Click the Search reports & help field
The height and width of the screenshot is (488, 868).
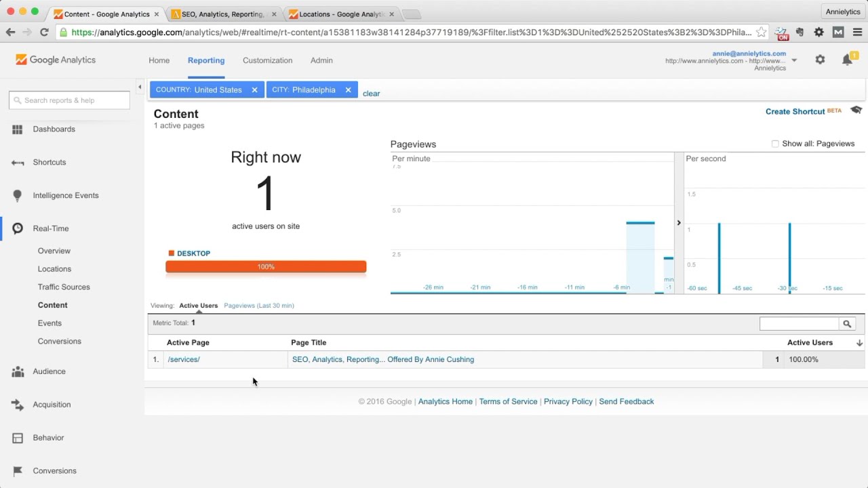(x=69, y=100)
